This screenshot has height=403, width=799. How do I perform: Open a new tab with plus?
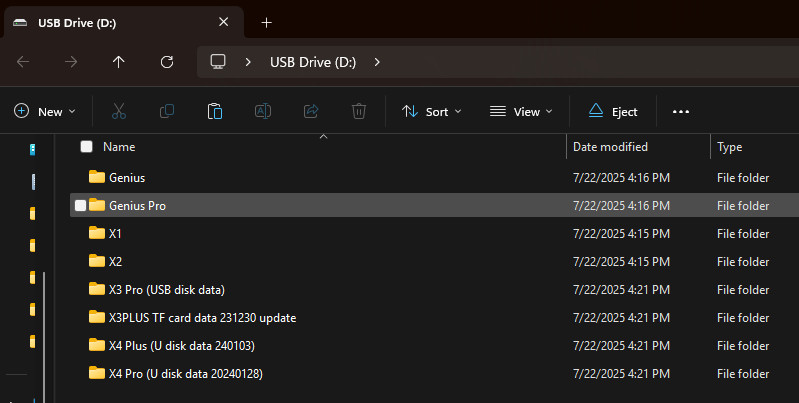pyautogui.click(x=267, y=22)
